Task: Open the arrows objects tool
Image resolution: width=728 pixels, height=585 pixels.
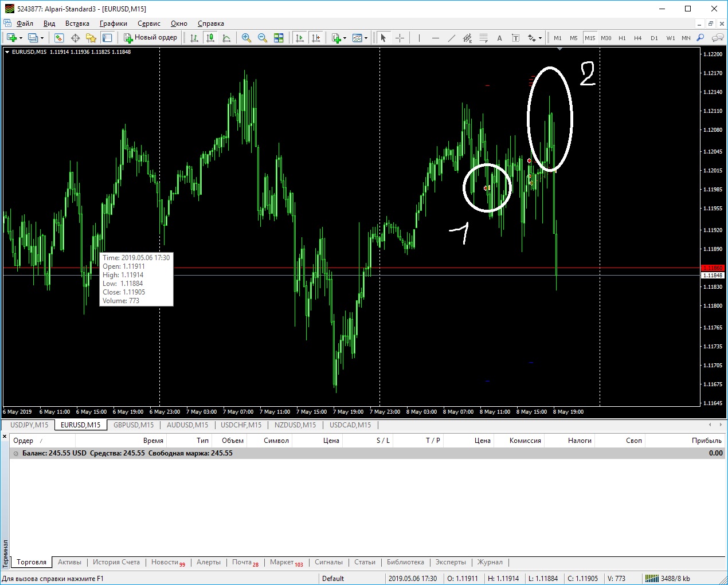Action: (x=531, y=38)
